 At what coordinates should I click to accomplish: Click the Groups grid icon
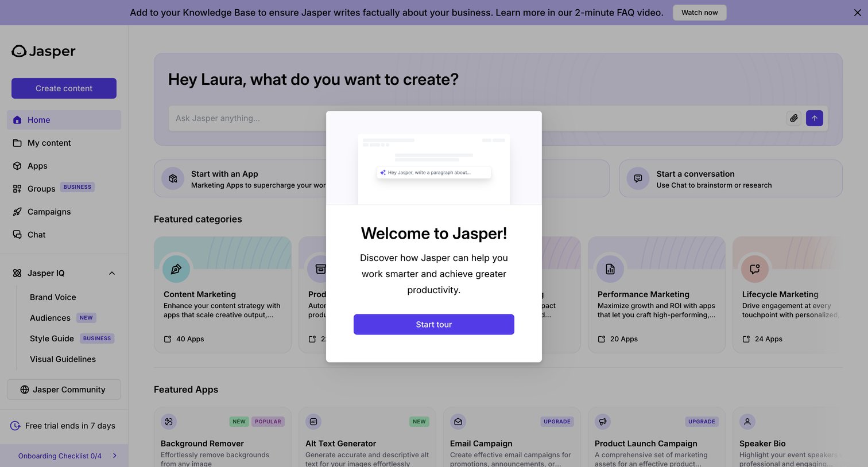[x=17, y=189]
